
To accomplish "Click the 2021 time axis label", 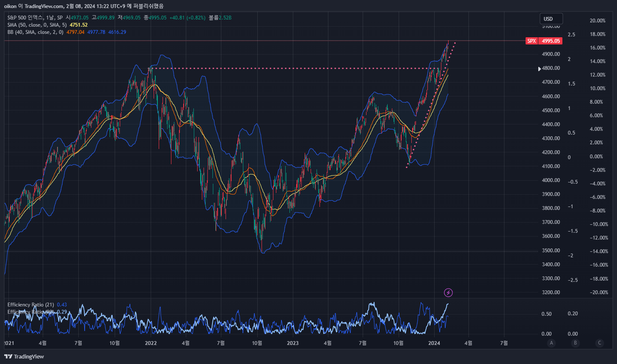I will click(x=9, y=343).
